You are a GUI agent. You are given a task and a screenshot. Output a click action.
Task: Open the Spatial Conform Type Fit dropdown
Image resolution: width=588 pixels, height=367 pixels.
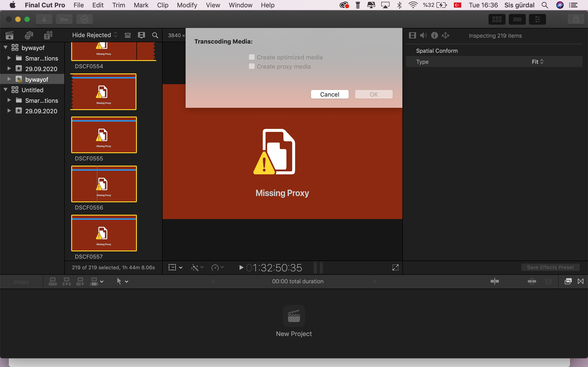537,62
